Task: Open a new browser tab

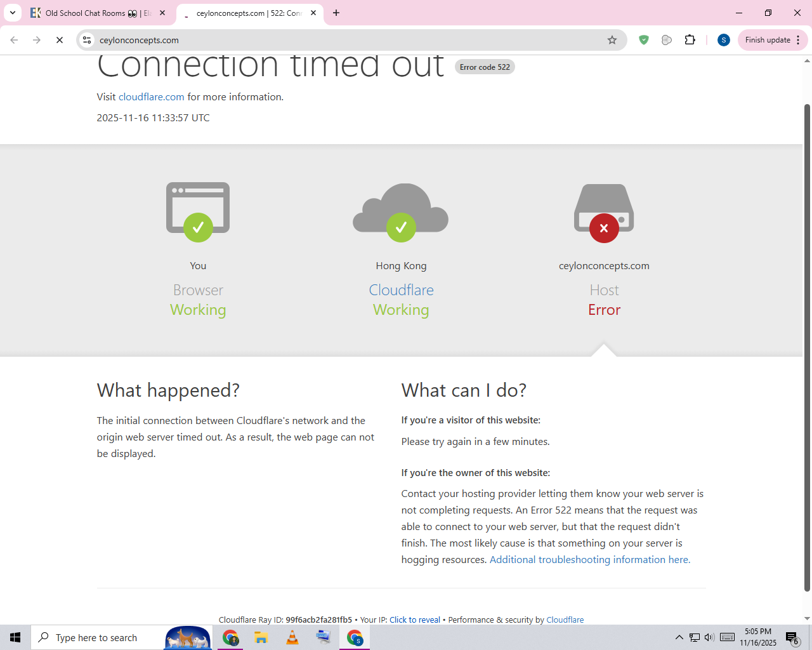Action: coord(336,13)
